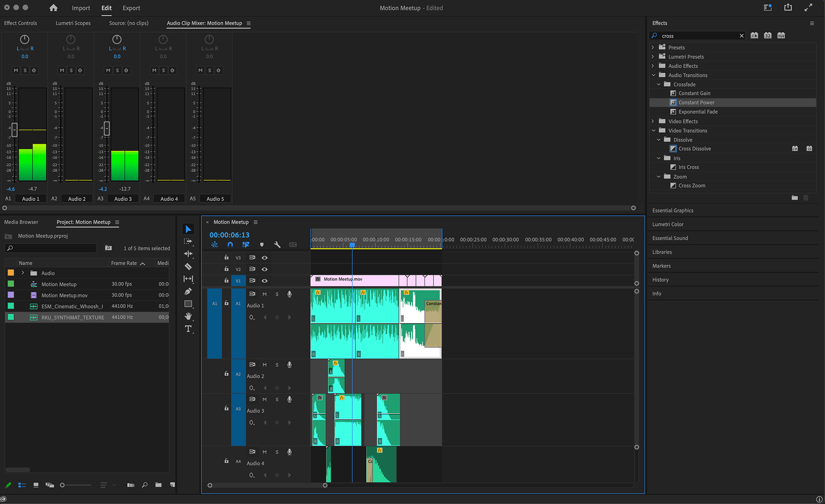The height and width of the screenshot is (504, 825).
Task: Mute Audio 1 in clip mixer
Action: click(16, 70)
